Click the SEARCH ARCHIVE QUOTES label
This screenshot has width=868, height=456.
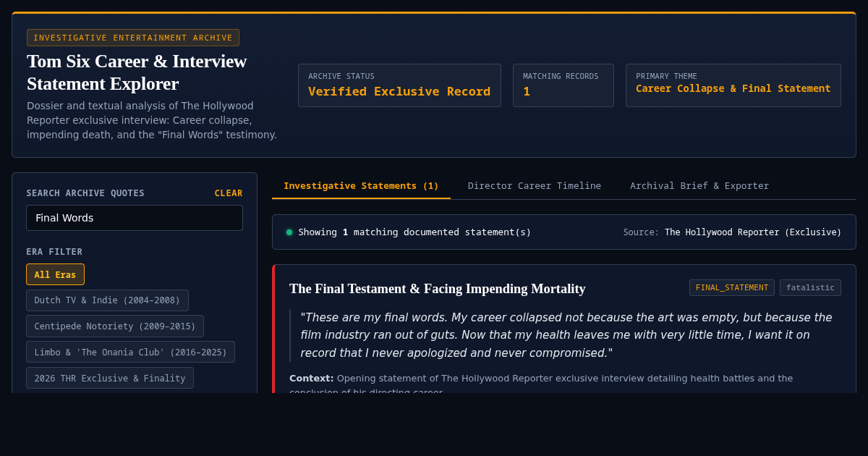85,193
